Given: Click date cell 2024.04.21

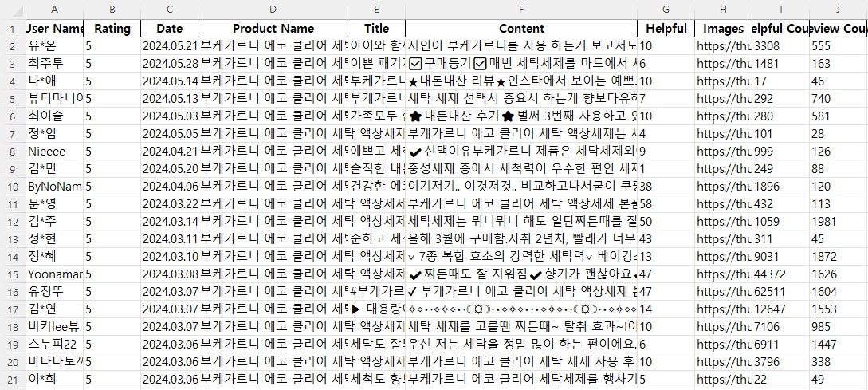Looking at the screenshot, I should click(169, 151).
